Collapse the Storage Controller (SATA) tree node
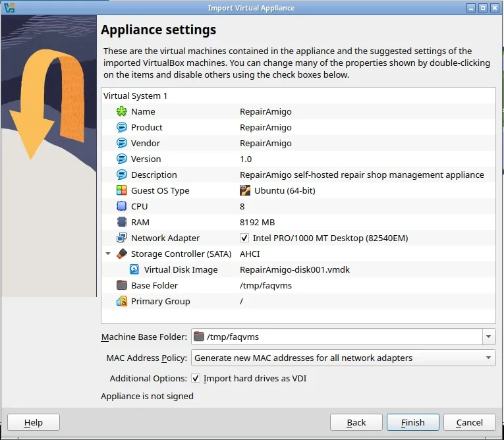Image resolution: width=504 pixels, height=440 pixels. [x=108, y=254]
